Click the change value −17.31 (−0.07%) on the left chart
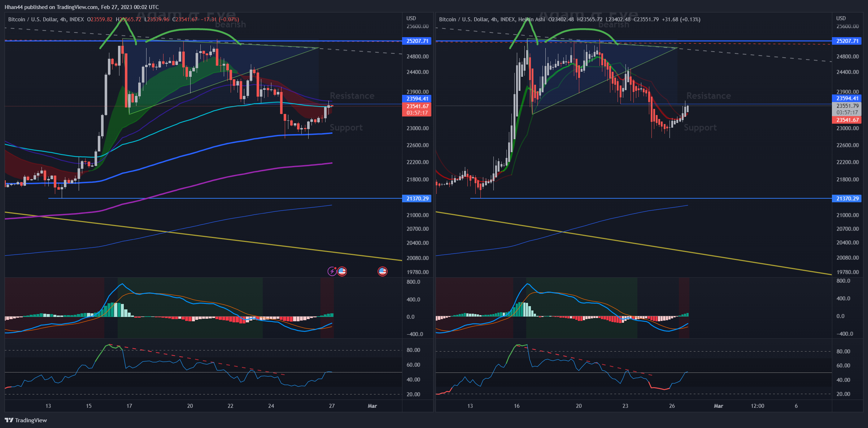 [x=220, y=19]
